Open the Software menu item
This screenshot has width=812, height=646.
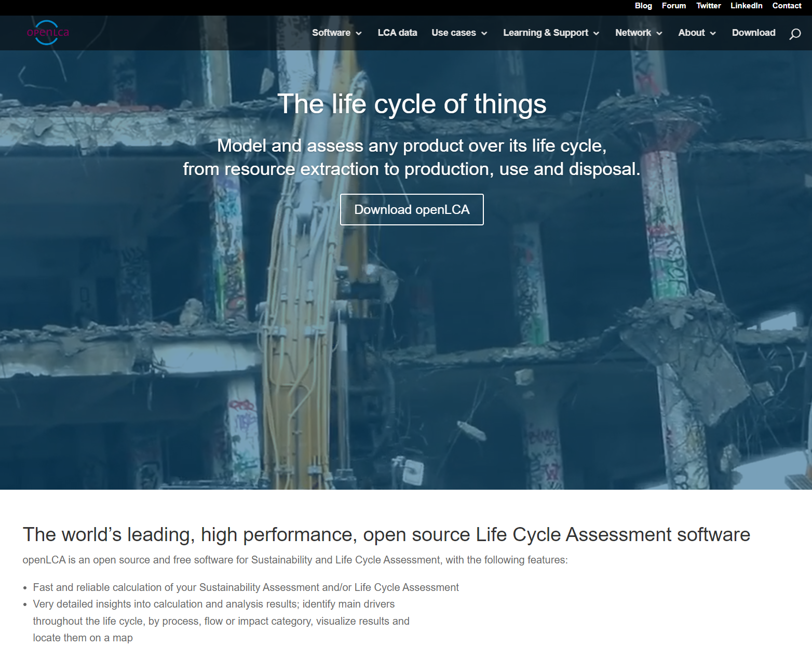point(331,33)
